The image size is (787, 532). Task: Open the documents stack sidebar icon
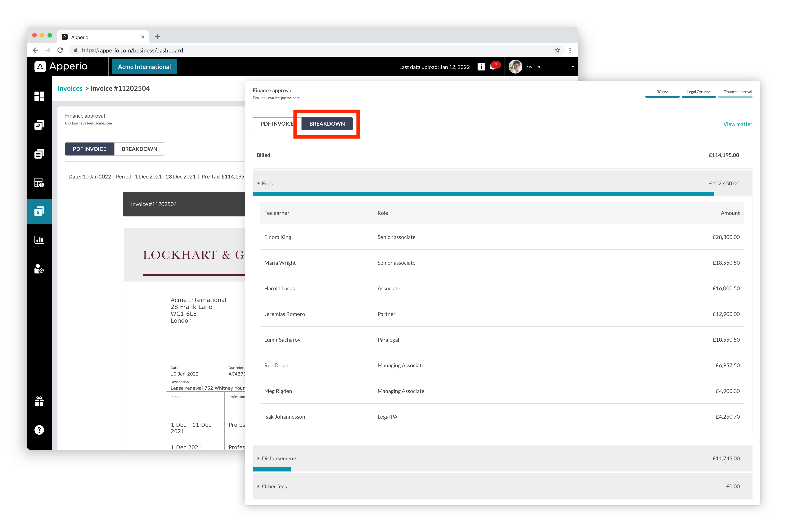tap(39, 154)
